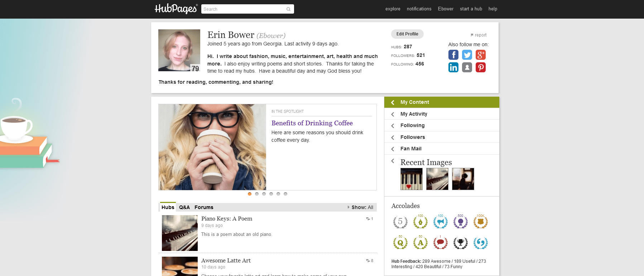Click the report flag icon

click(472, 35)
